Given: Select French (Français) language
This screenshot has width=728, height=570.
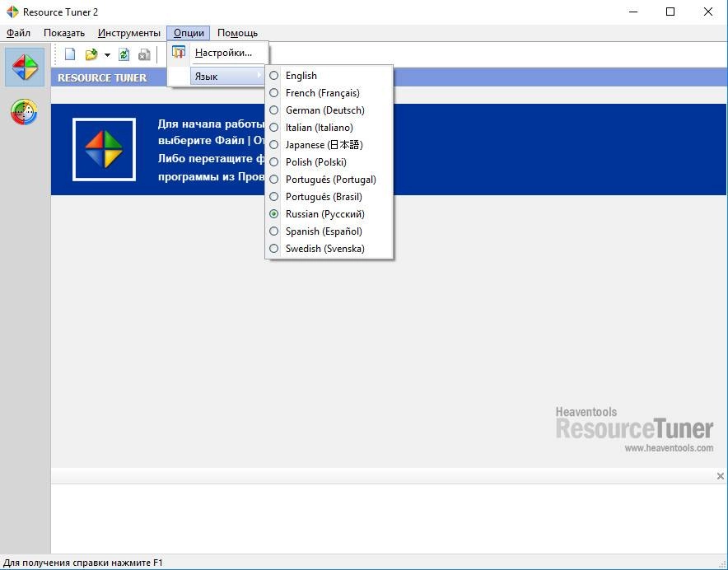Looking at the screenshot, I should pos(329,93).
